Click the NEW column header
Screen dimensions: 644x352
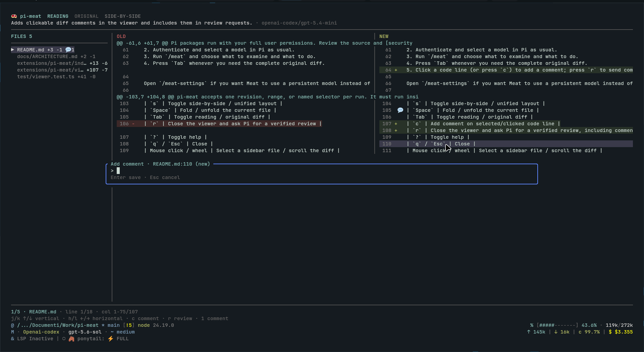[x=384, y=36]
